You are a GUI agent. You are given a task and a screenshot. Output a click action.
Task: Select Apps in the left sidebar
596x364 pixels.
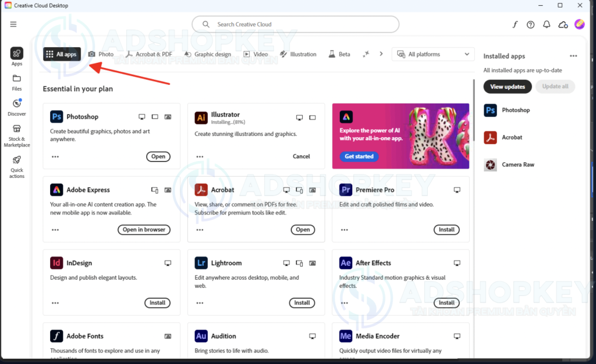[x=17, y=57]
